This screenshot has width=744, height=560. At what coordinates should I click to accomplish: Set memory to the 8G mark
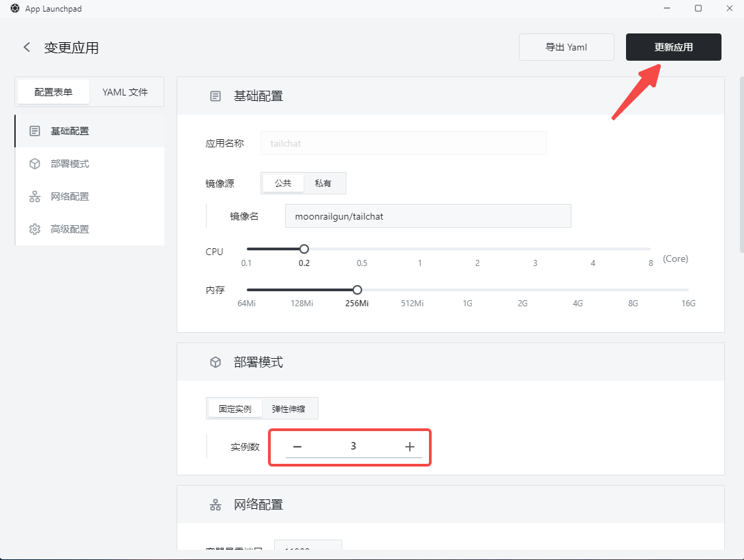coord(633,304)
